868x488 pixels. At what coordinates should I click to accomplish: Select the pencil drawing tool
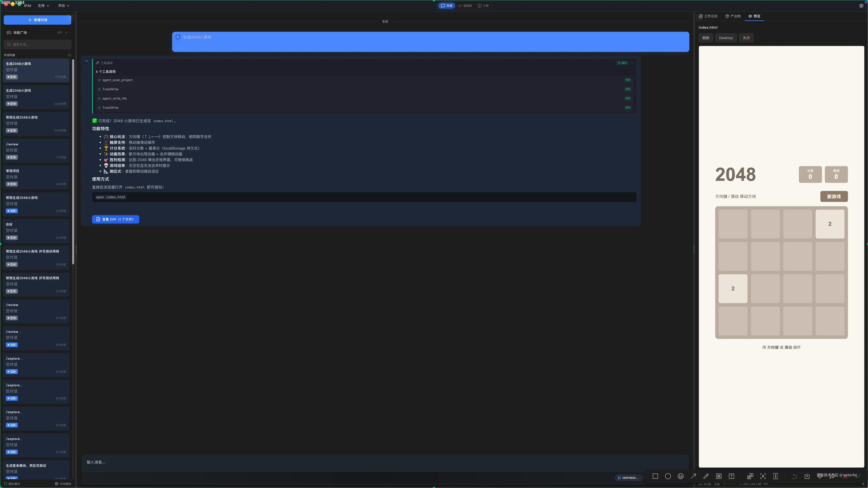706,476
